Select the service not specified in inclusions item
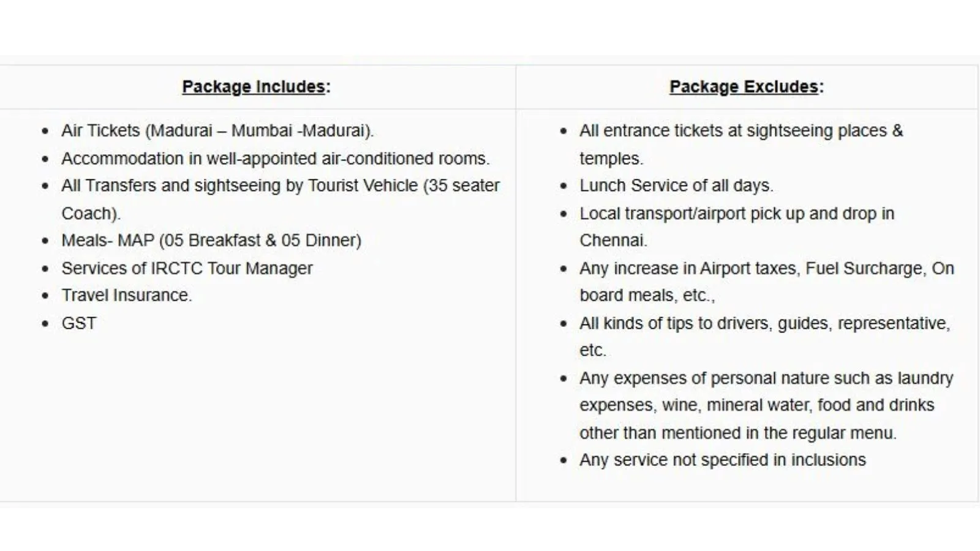Viewport: 980px width, 551px height. 723,460
